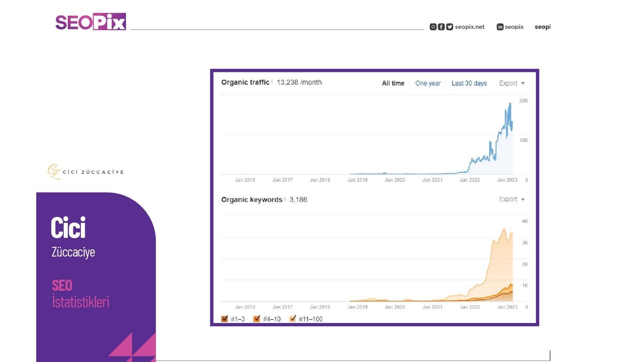This screenshot has height=362, width=644.
Task: Click the orange keywords area chart peak
Action: point(504,229)
